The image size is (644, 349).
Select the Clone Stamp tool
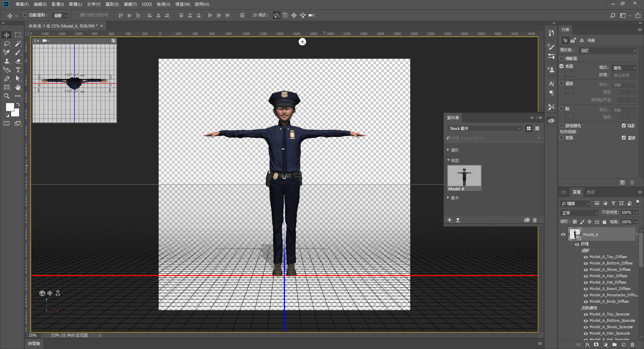(x=7, y=61)
